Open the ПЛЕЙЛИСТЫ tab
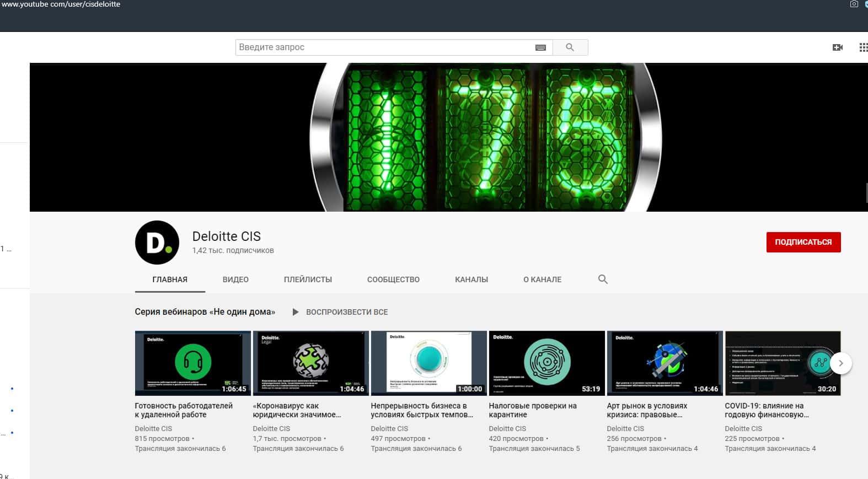868x479 pixels. tap(308, 279)
